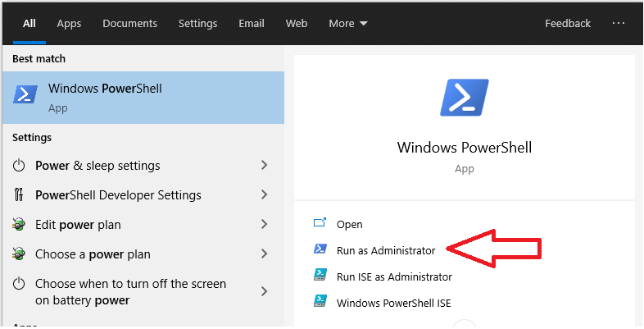Click the power icon beside Power & sleep settings
Screen dimensions: 644x329
click(x=19, y=166)
